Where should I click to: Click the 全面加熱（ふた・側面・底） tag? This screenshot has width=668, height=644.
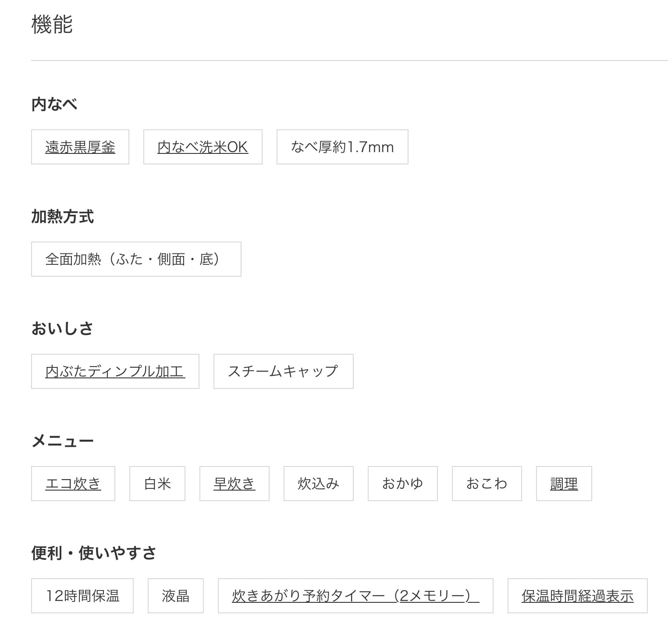pos(136,260)
